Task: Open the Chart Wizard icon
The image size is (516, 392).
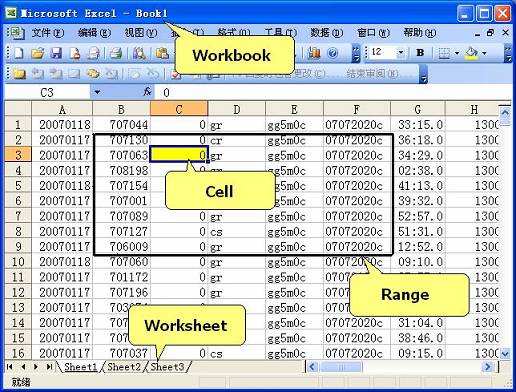Action: click(x=313, y=53)
